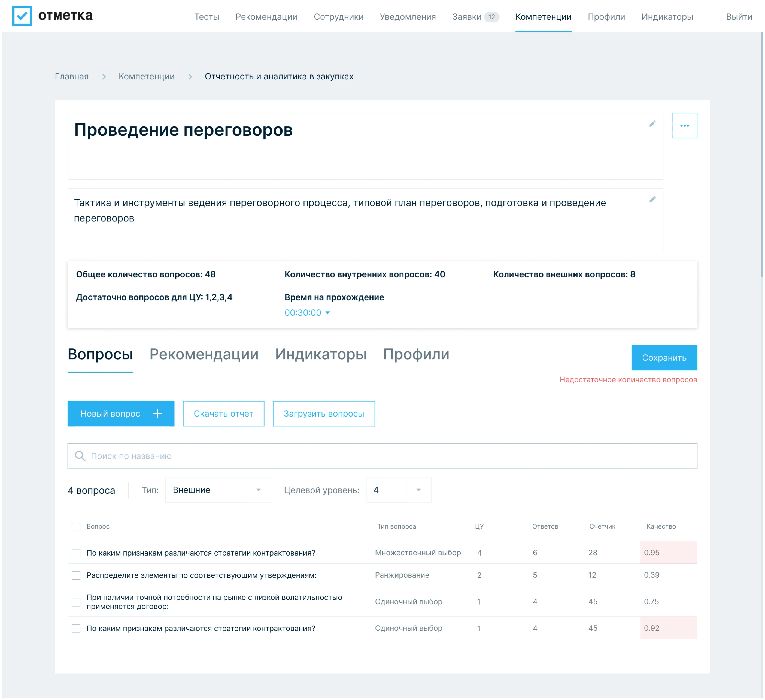Open the 00:30:00 time dropdown
Screen dimensions: 765x700
pos(307,312)
